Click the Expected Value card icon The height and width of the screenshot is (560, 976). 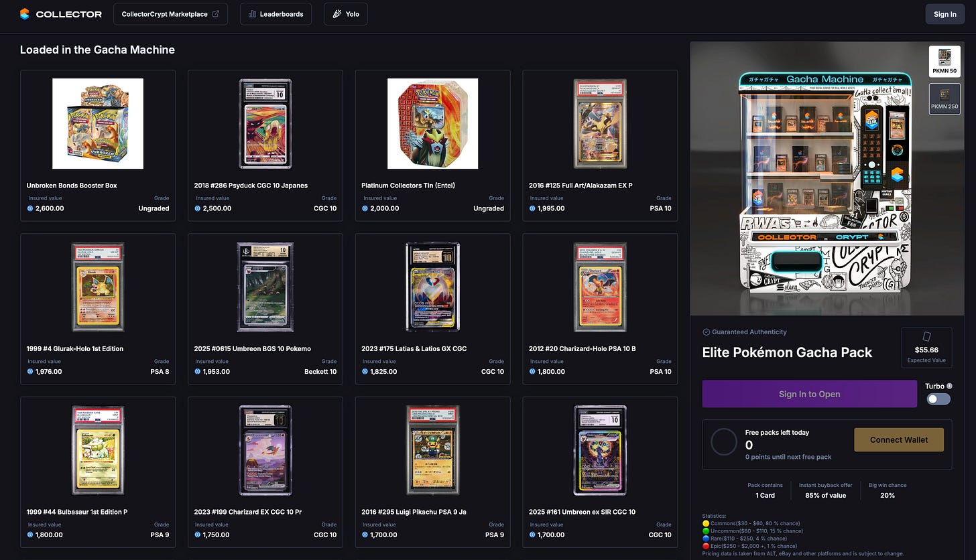[927, 336]
